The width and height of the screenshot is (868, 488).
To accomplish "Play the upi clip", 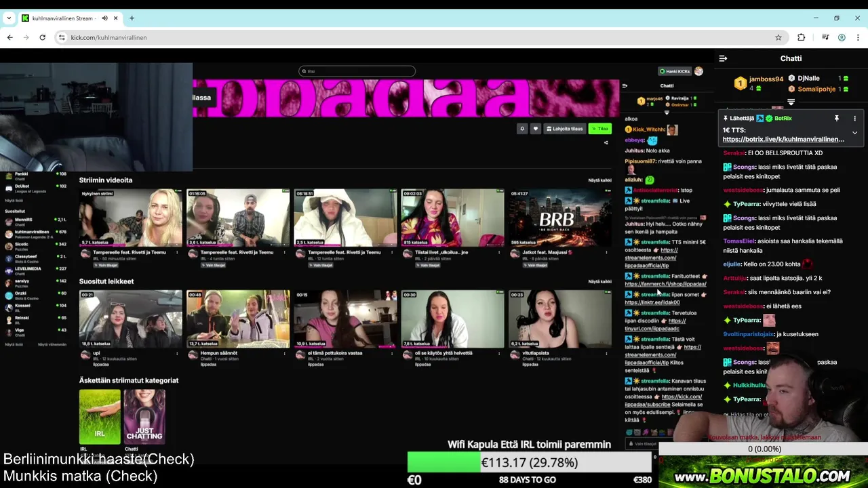I will pyautogui.click(x=130, y=319).
